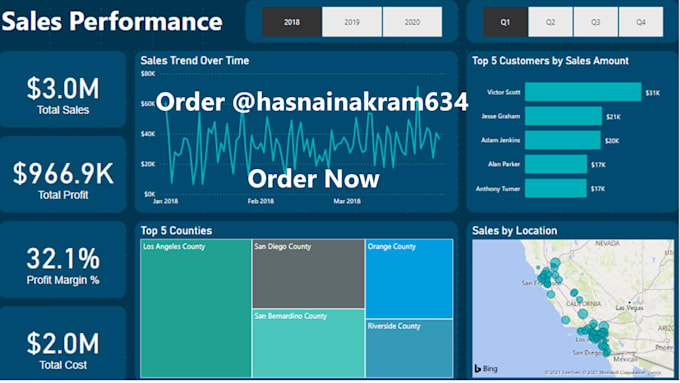Screen dimensions: 680x383
Task: Click the San Bernardino County treemap tile
Action: 308,343
